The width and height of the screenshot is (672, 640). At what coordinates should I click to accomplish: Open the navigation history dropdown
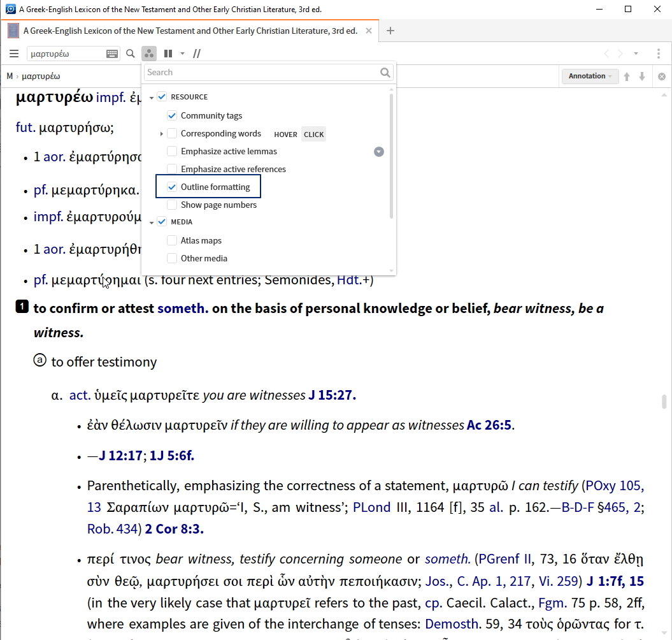pos(636,54)
